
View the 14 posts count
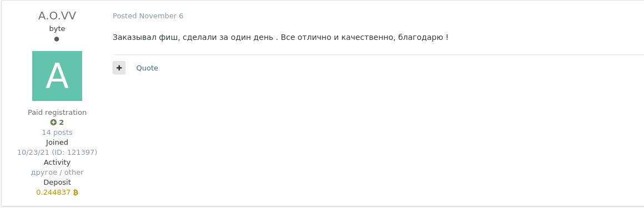(x=57, y=133)
